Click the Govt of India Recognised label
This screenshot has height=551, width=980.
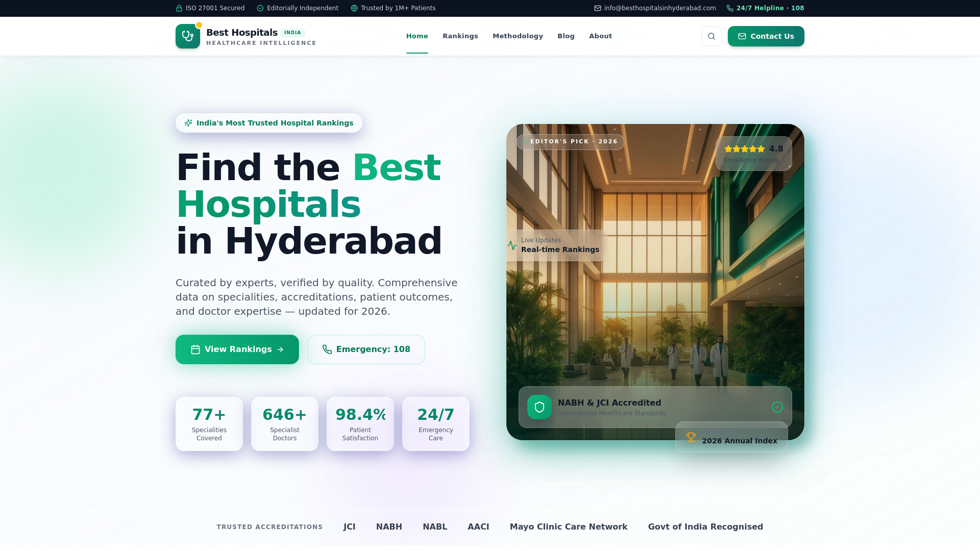click(x=705, y=527)
